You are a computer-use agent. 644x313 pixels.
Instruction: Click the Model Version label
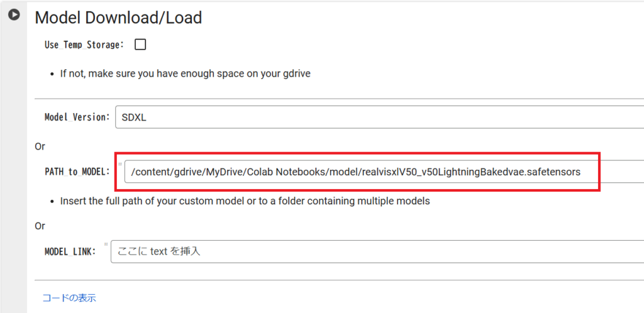click(x=77, y=118)
